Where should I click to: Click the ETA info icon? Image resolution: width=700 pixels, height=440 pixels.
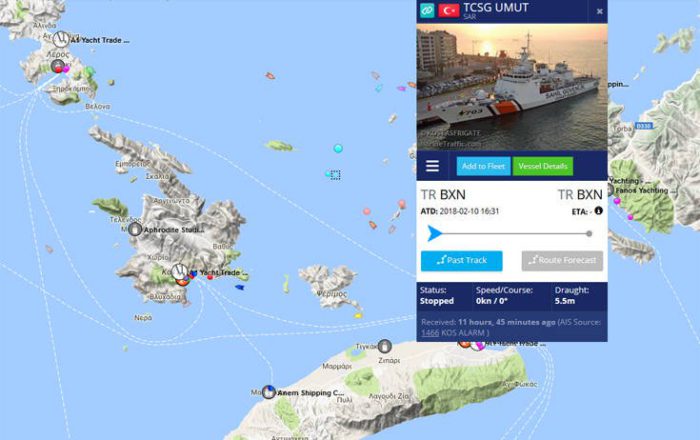point(599,211)
